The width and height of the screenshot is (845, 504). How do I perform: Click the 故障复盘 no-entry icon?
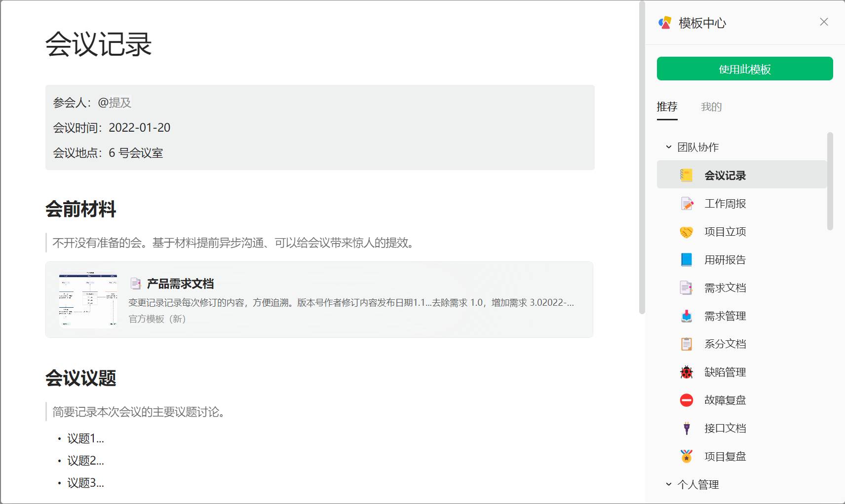coord(687,400)
